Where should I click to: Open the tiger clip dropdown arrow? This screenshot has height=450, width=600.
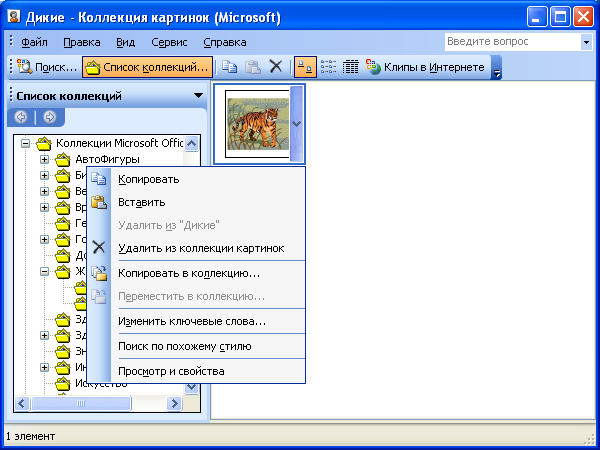coord(296,124)
